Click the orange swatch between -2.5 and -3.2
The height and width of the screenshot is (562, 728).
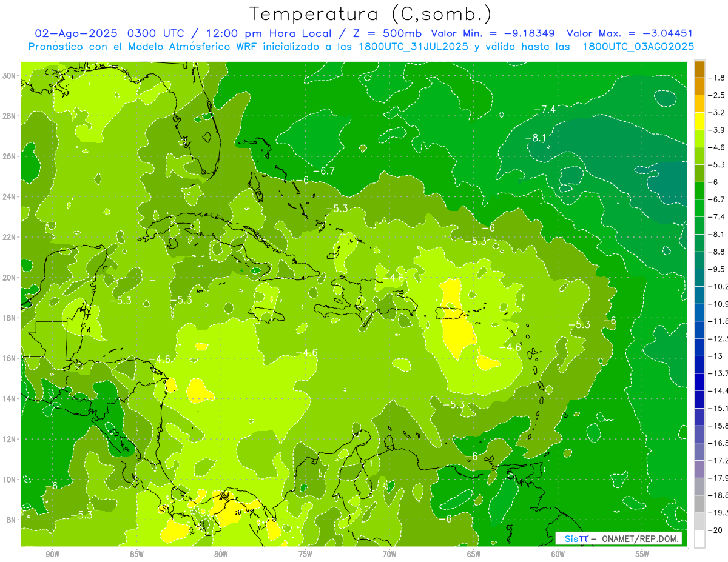point(699,104)
